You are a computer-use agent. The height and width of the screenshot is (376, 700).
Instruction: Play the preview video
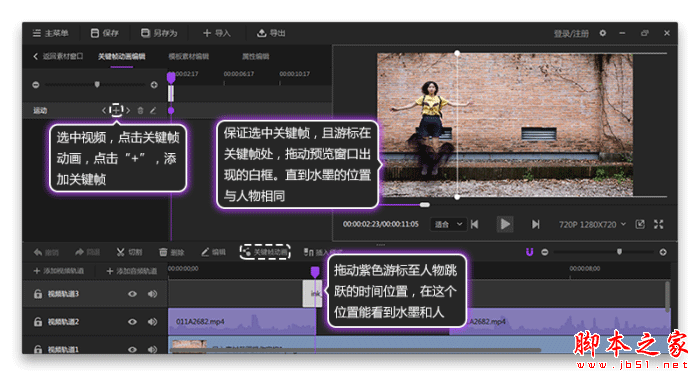coord(505,224)
